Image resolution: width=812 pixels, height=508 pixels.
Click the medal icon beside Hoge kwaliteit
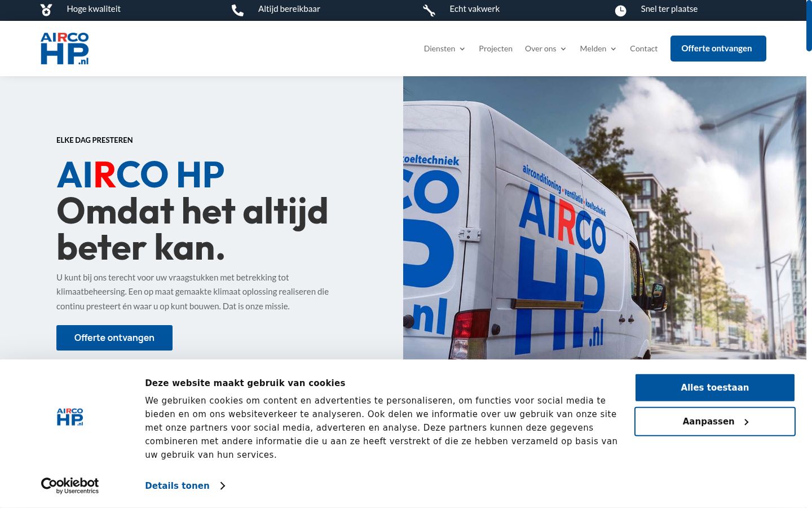pos(46,10)
